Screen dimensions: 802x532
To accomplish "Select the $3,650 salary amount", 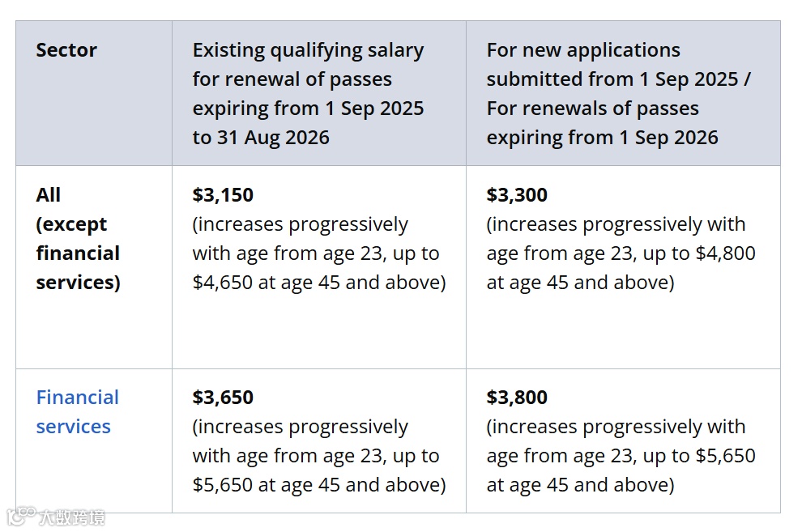I will coord(223,397).
